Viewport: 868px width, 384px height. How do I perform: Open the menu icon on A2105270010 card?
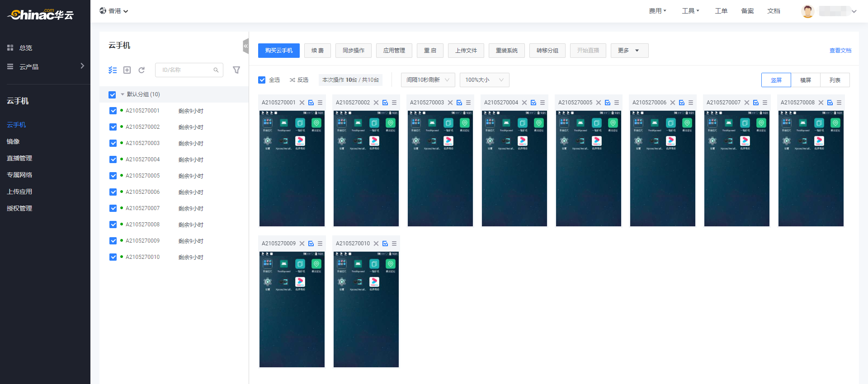(x=394, y=244)
